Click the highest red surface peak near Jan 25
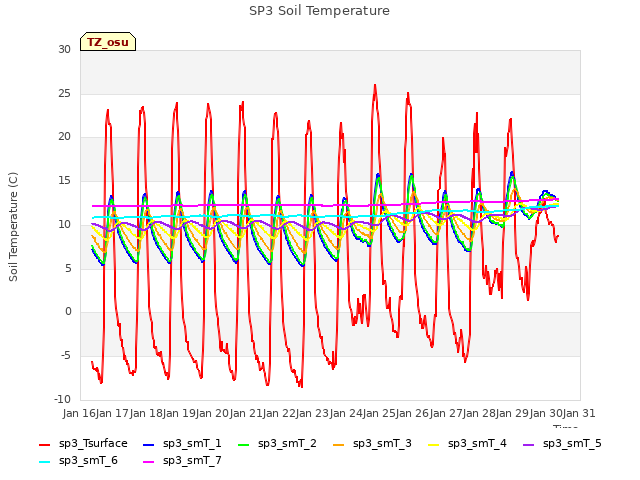 (375, 86)
